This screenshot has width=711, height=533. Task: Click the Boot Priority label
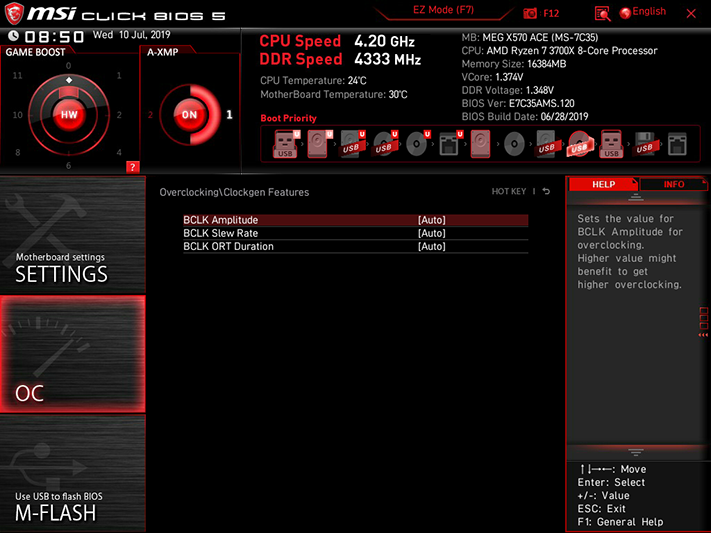(288, 118)
